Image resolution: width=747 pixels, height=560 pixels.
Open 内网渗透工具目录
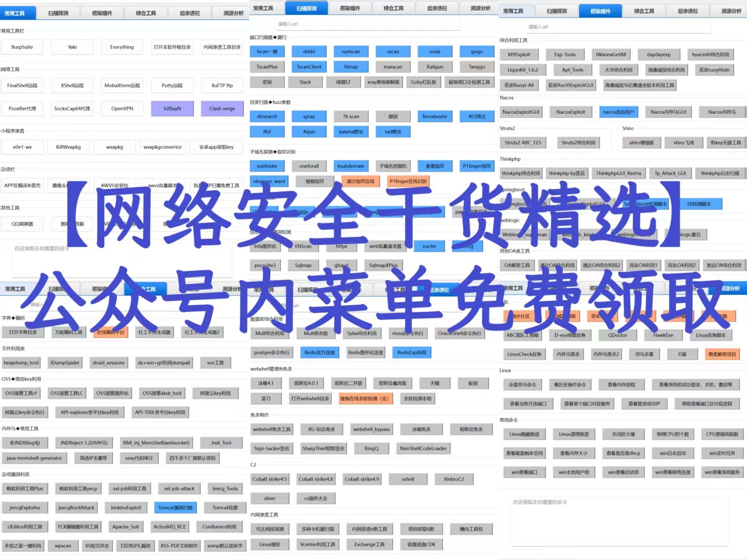point(222,47)
